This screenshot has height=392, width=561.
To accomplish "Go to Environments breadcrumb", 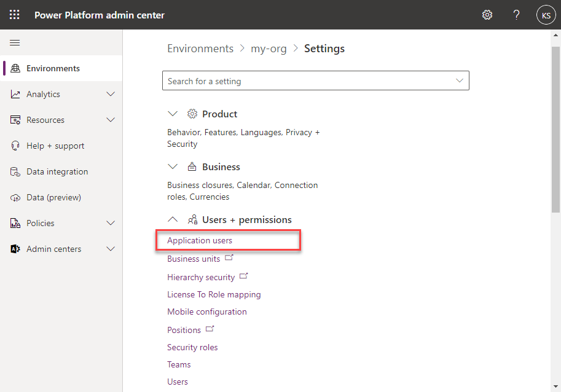I will tap(200, 49).
